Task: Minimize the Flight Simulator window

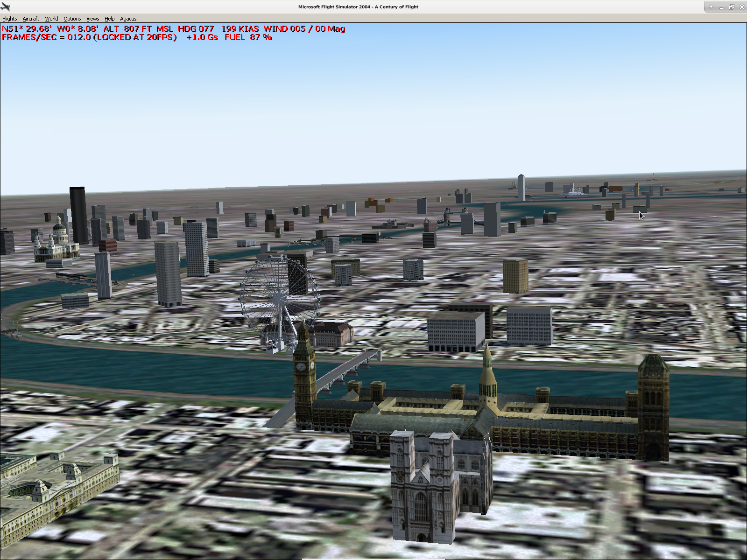Action: coord(721,7)
